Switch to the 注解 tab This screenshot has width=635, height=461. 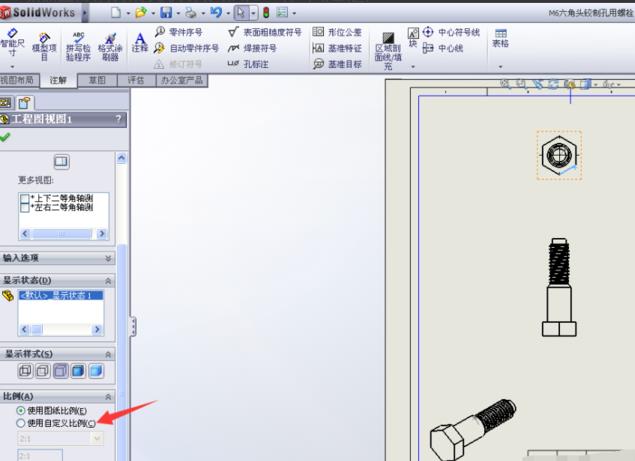point(58,80)
